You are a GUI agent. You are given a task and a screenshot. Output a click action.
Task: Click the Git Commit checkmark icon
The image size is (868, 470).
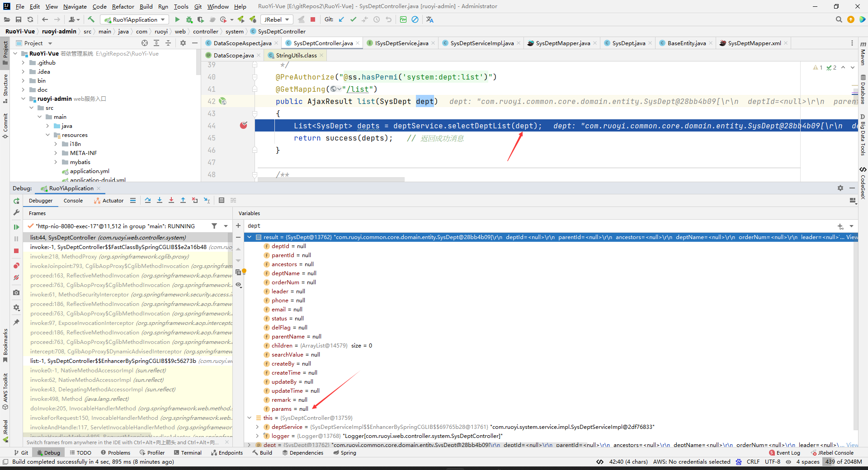[x=353, y=19]
